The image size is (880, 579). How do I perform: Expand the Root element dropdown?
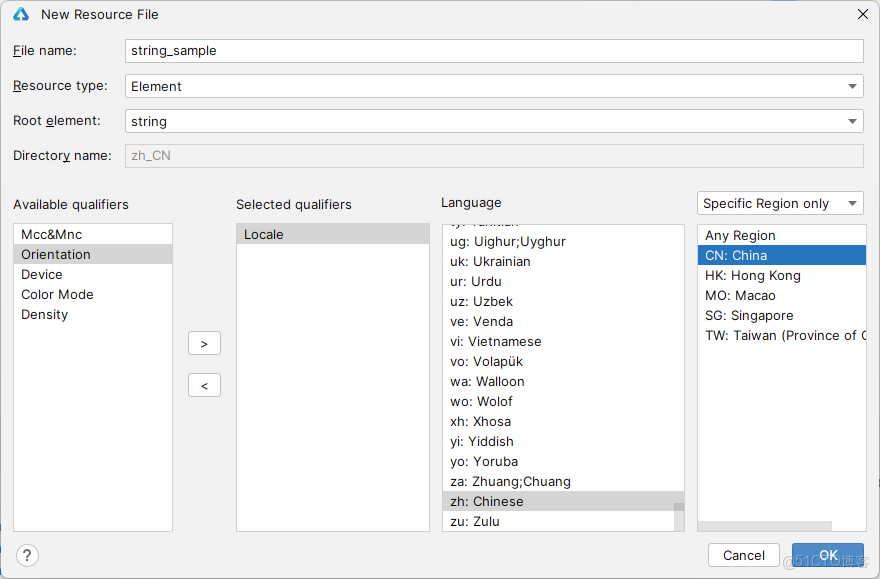point(852,121)
